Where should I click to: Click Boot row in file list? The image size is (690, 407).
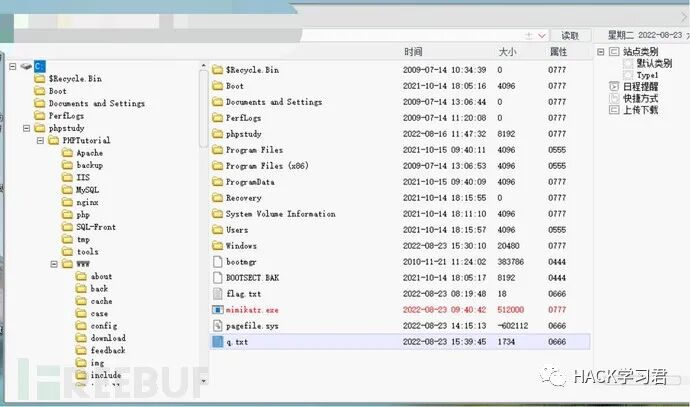(x=400, y=86)
